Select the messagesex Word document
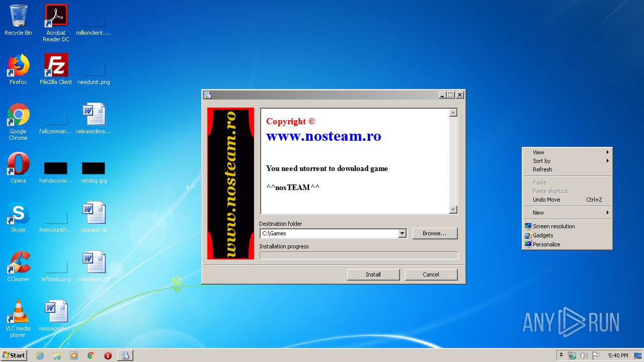 pos(56,316)
